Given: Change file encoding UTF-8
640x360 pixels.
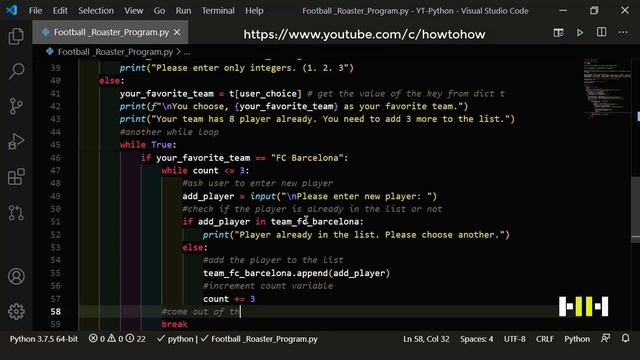Looking at the screenshot, I should point(514,339).
